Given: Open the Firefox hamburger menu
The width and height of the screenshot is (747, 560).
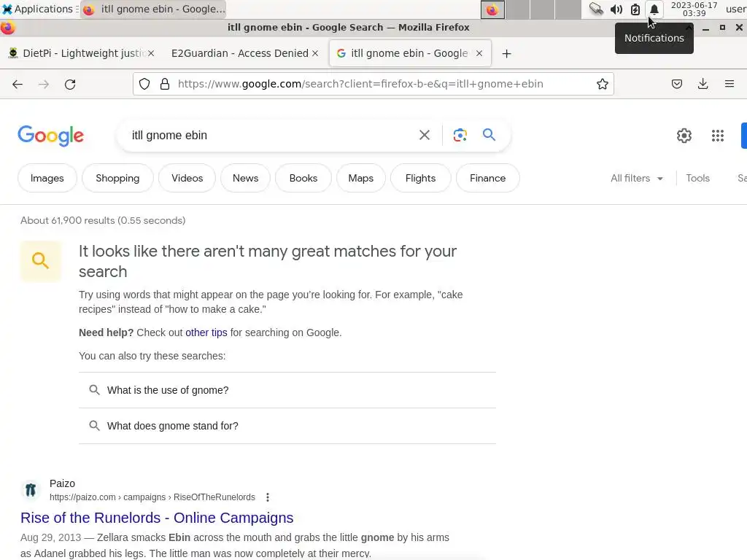Looking at the screenshot, I should (x=729, y=85).
